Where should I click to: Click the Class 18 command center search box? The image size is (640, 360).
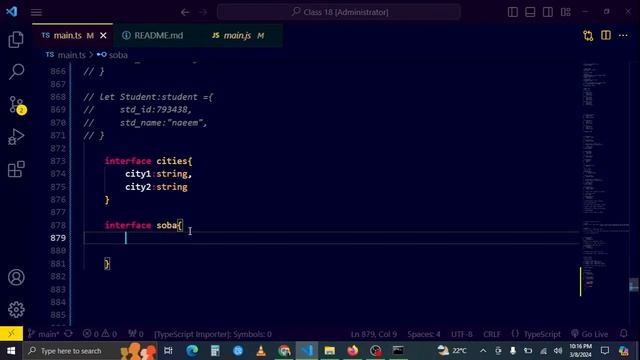pos(339,12)
